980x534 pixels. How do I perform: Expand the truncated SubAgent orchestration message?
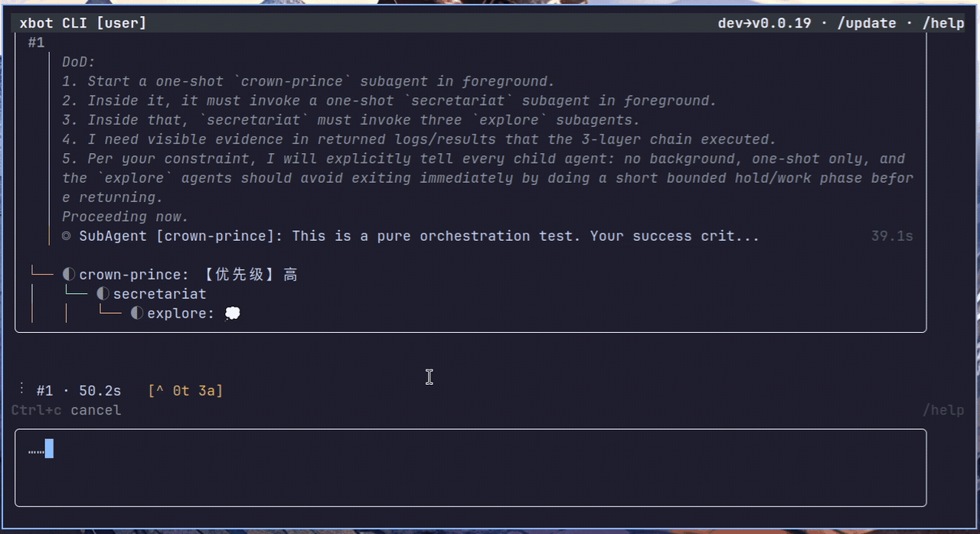pos(418,236)
